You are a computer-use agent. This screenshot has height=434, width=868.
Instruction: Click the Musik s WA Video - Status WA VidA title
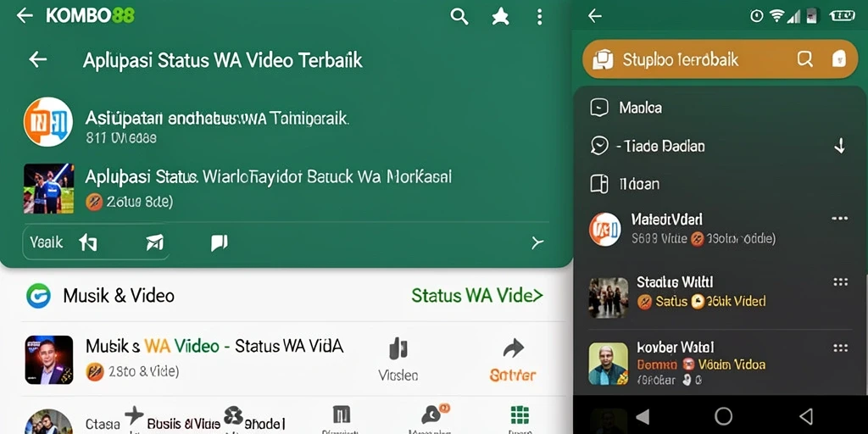(214, 347)
